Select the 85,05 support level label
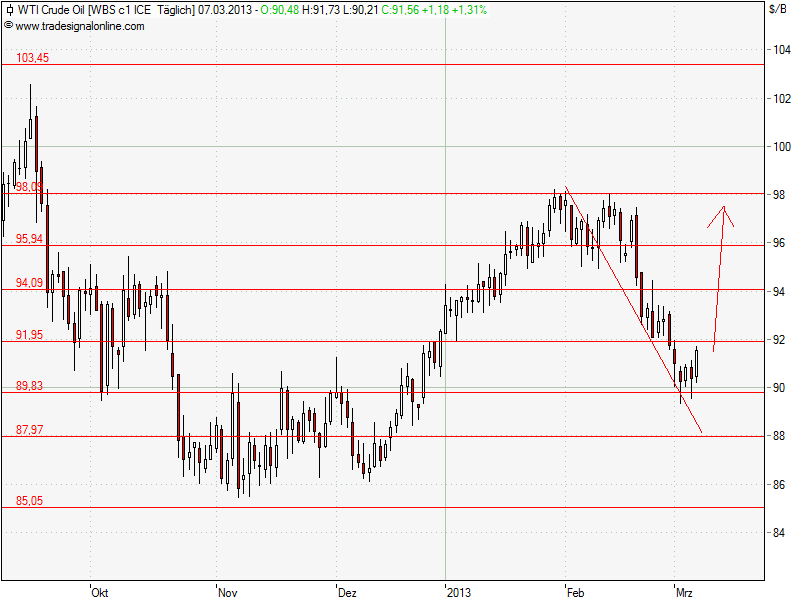 tap(30, 501)
